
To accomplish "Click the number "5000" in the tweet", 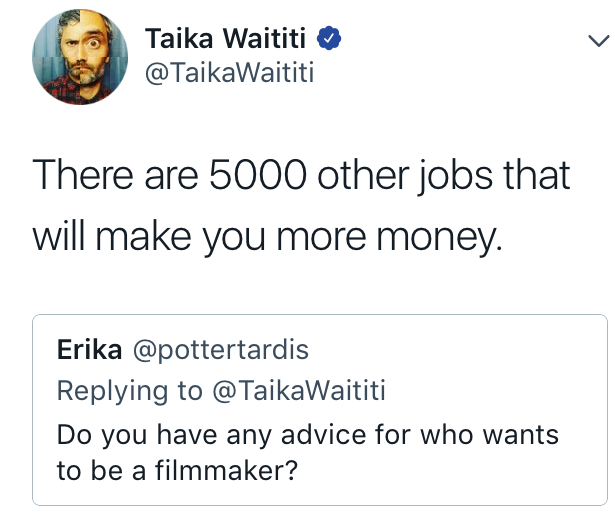I will pyautogui.click(x=258, y=175).
